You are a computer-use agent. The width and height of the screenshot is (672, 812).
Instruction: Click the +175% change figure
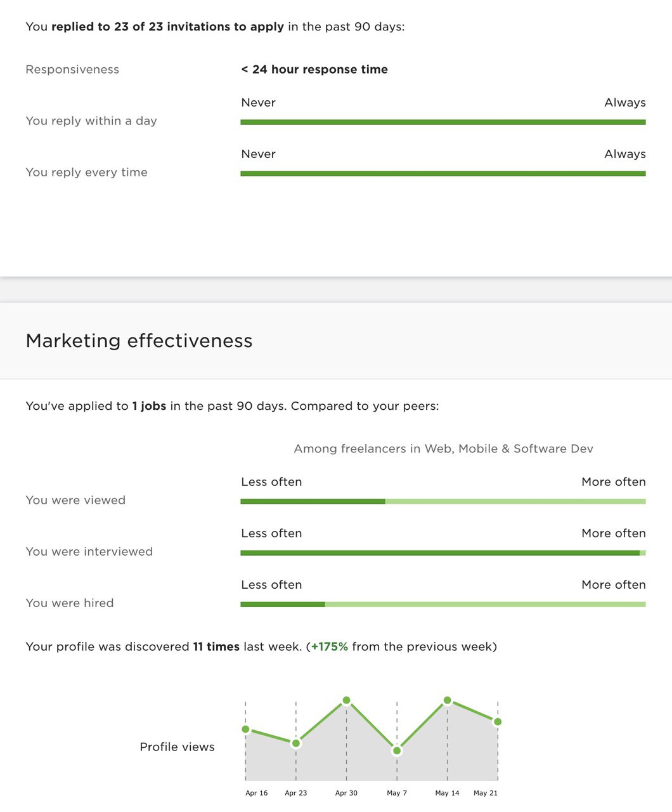(x=329, y=646)
